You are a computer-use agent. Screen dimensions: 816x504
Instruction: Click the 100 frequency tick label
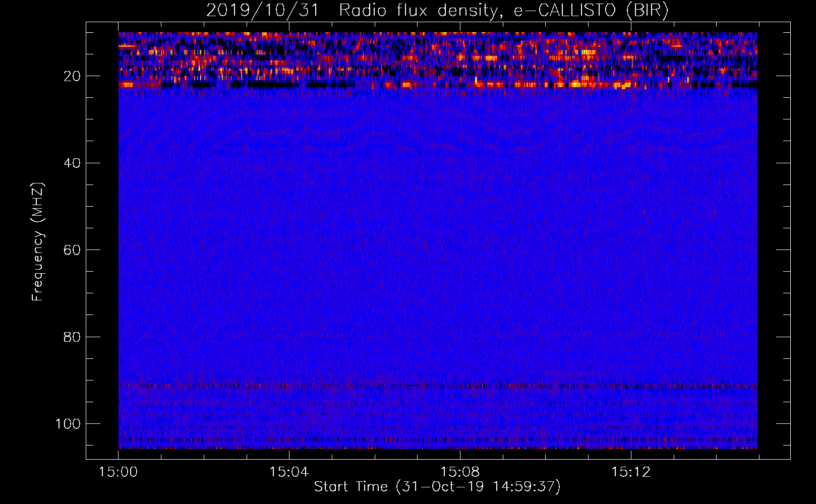pyautogui.click(x=68, y=424)
